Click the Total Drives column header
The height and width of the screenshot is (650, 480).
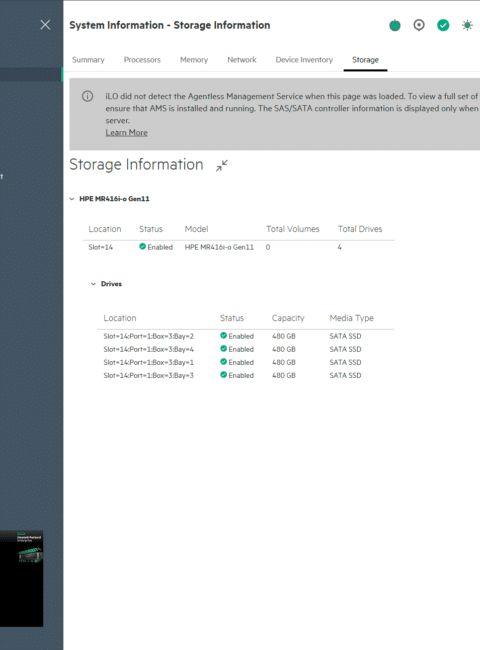pyautogui.click(x=360, y=229)
